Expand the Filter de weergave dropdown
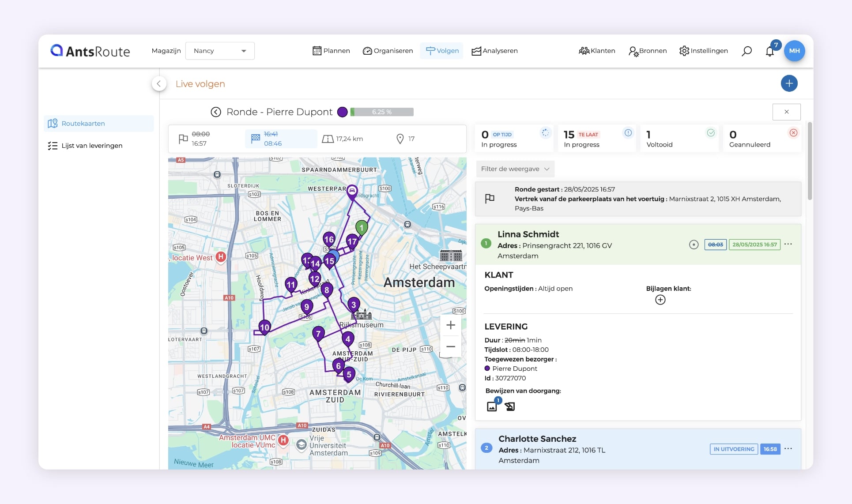This screenshot has width=852, height=504. click(x=515, y=169)
